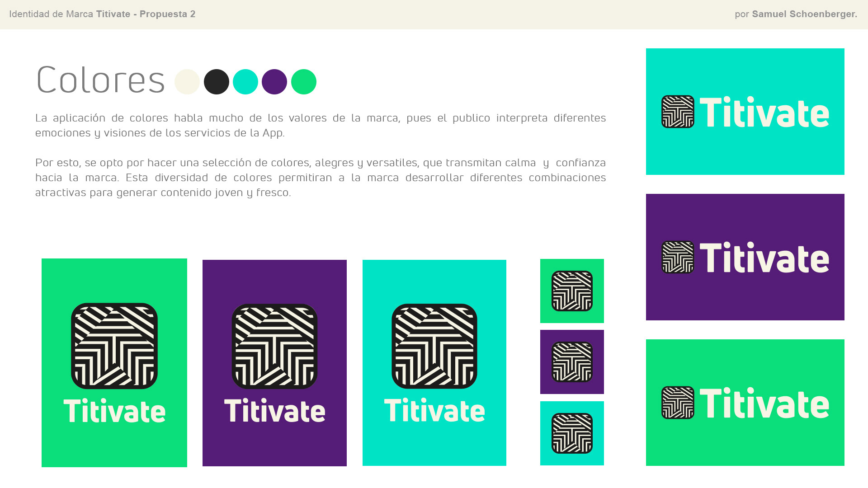The width and height of the screenshot is (868, 488).
Task: Select the small green square app icon
Action: (x=572, y=291)
